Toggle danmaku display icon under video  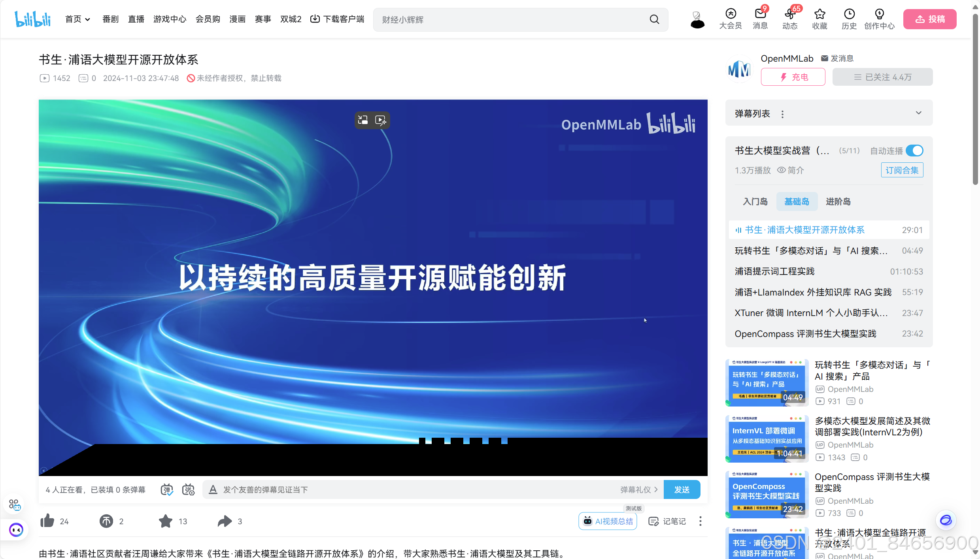pyautogui.click(x=167, y=489)
